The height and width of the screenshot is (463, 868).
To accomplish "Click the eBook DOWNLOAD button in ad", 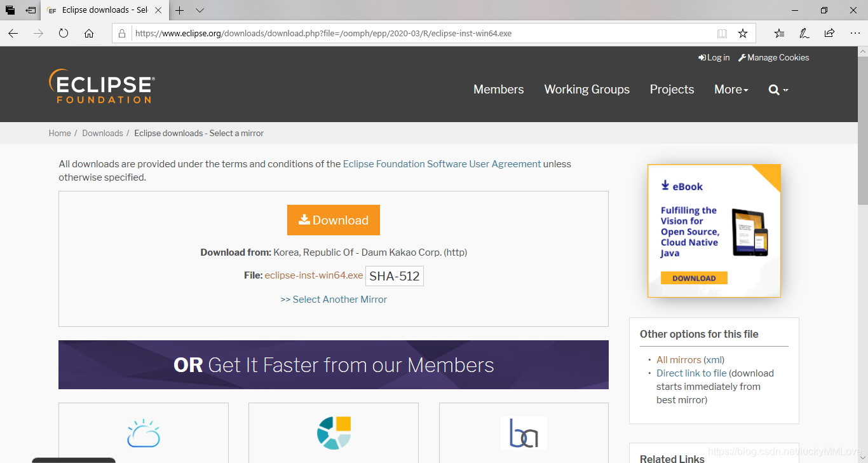I will [694, 278].
